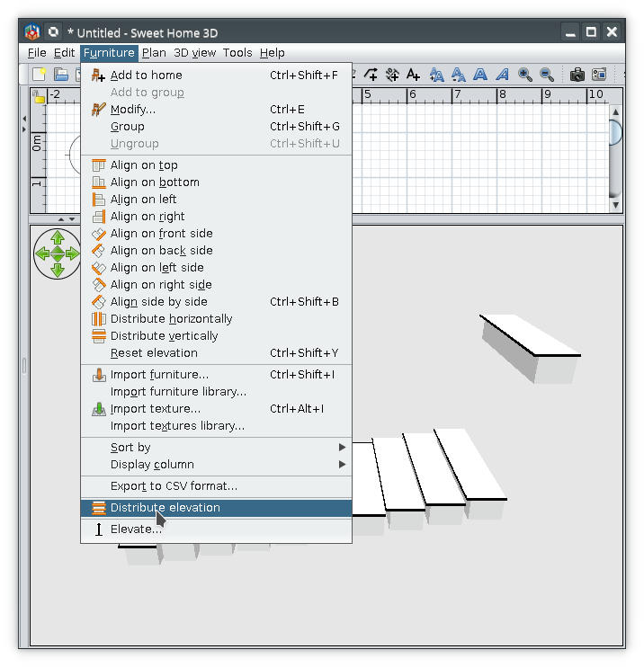Click Increase text size icon

[436, 75]
